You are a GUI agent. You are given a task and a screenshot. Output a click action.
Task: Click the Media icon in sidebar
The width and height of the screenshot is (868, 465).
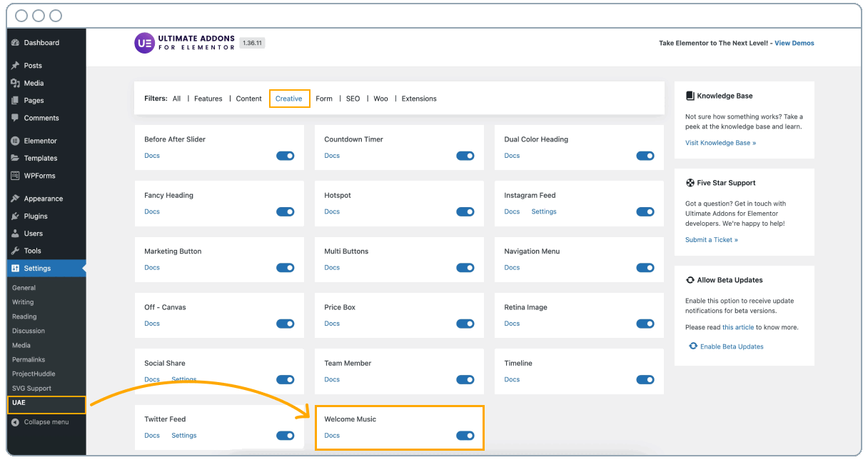(x=16, y=83)
